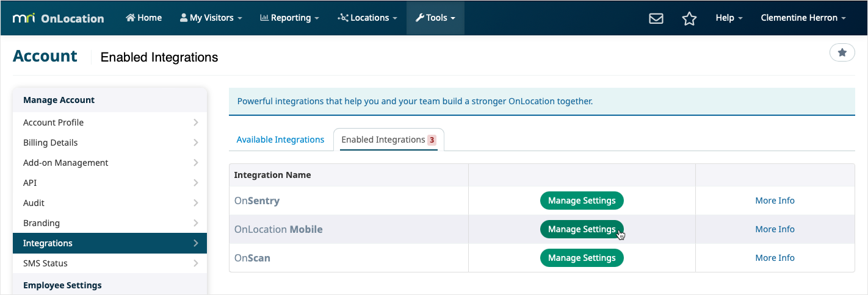Image resolution: width=868 pixels, height=295 pixels.
Task: Go to Home in navigation bar
Action: pyautogui.click(x=143, y=18)
